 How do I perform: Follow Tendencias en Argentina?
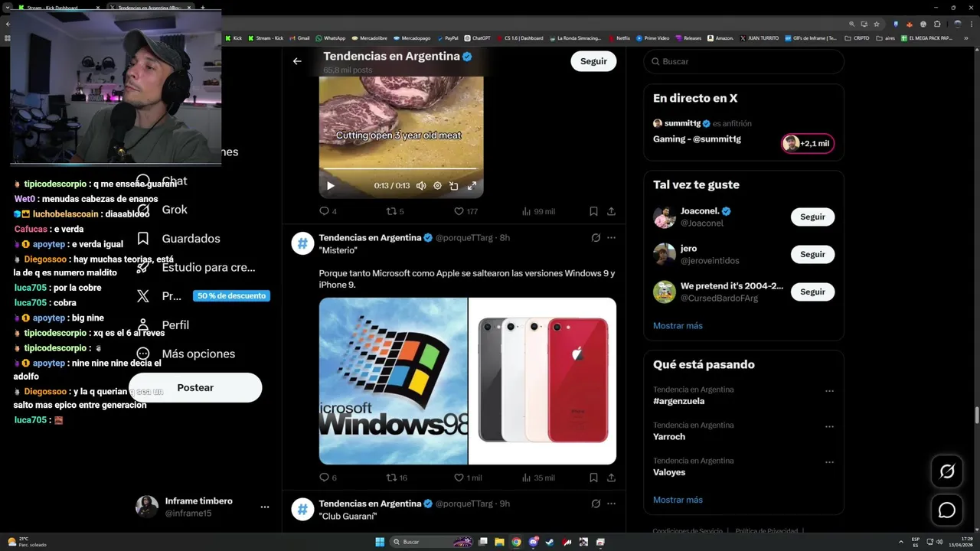click(593, 61)
